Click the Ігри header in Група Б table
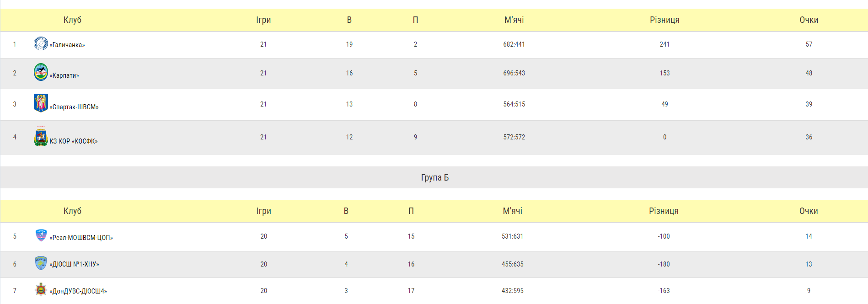868x304 pixels. [x=263, y=211]
